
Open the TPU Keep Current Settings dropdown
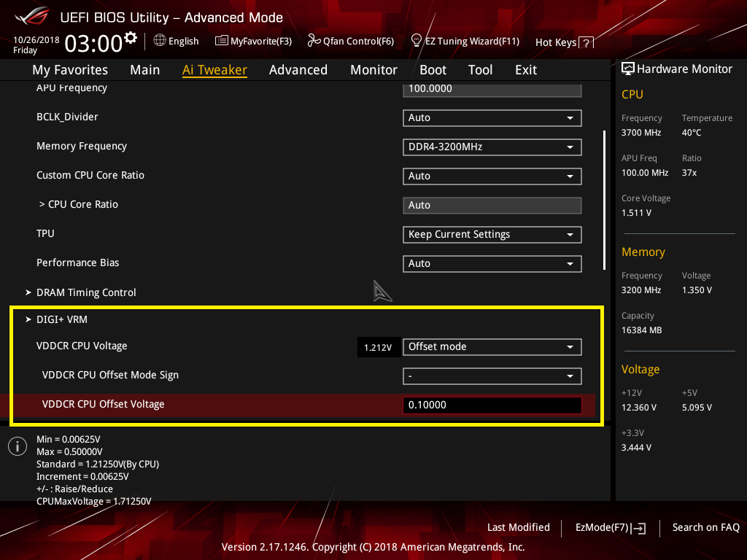492,235
